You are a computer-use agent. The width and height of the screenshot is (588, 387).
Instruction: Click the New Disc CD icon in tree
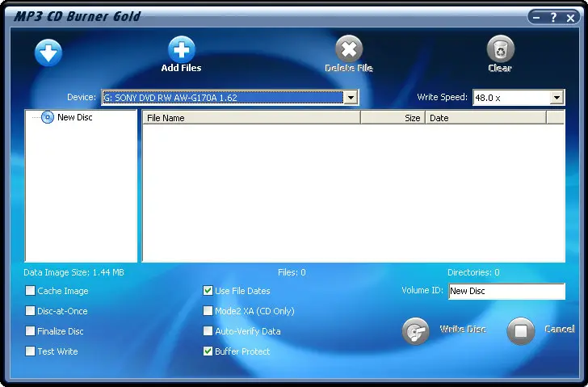point(47,117)
